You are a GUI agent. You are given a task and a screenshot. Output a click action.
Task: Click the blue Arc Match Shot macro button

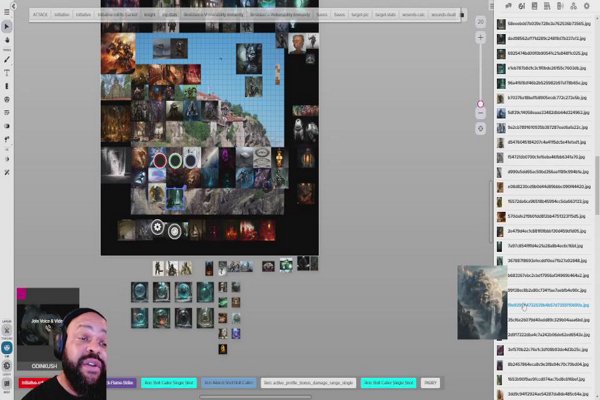click(229, 383)
